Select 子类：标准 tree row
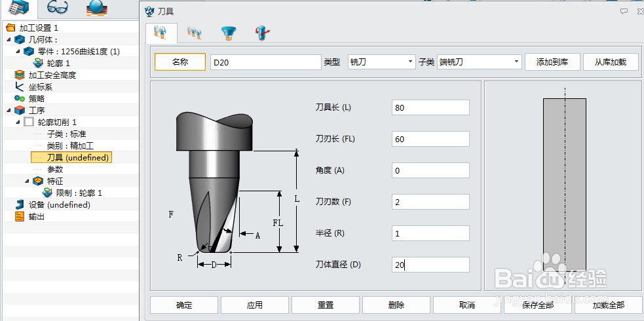The height and width of the screenshot is (321, 644). pyautogui.click(x=66, y=134)
